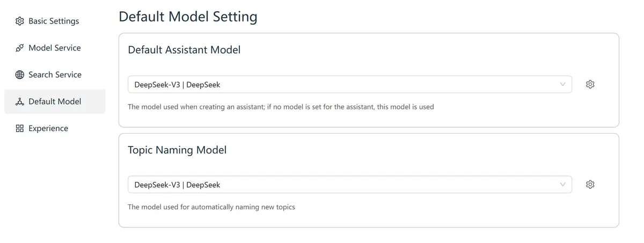Go to Basic Settings section

(54, 21)
